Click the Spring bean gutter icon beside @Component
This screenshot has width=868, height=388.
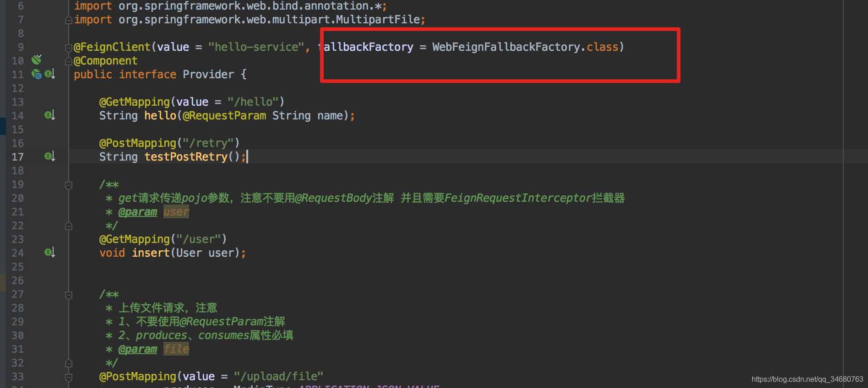37,59
